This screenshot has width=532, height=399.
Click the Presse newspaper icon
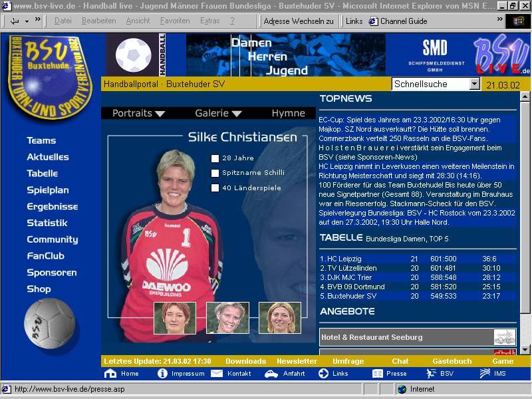click(x=377, y=374)
